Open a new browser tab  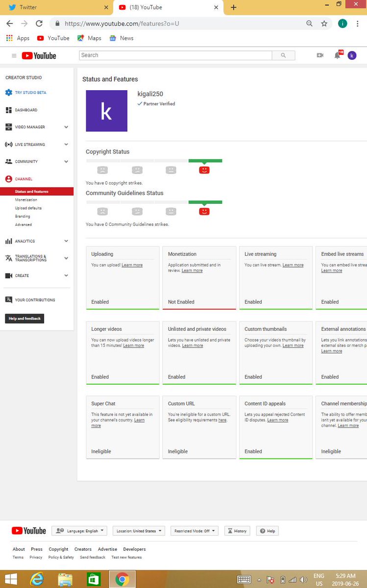pyautogui.click(x=233, y=7)
